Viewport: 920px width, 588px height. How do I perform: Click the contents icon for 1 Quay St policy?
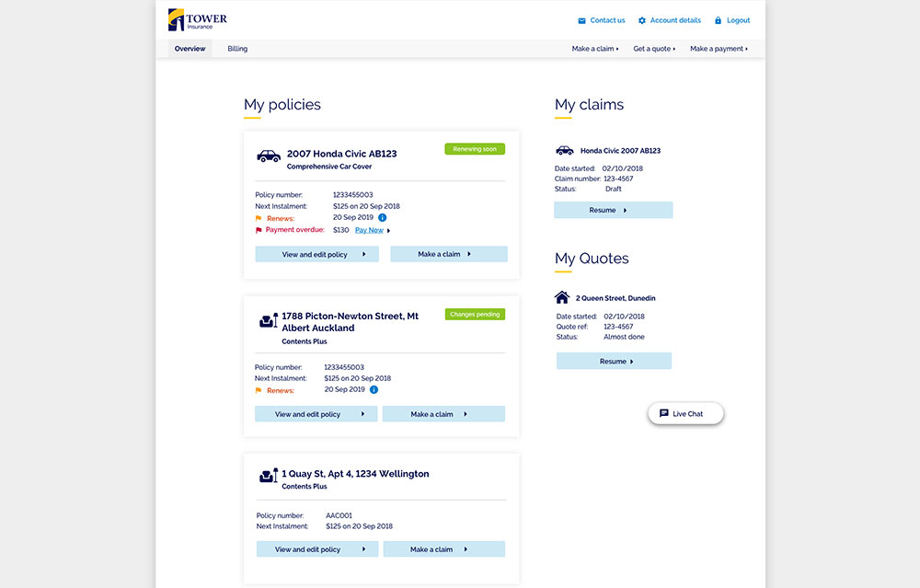click(269, 476)
